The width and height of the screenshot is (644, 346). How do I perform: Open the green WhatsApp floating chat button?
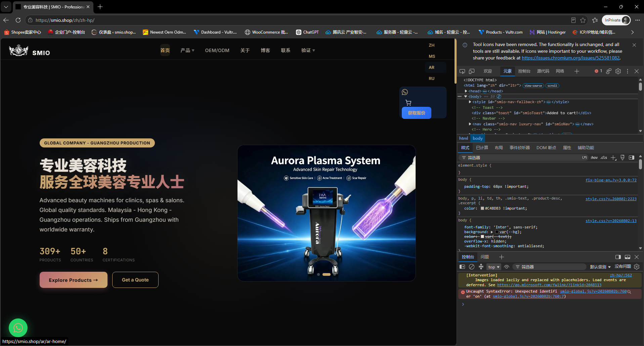(x=18, y=328)
